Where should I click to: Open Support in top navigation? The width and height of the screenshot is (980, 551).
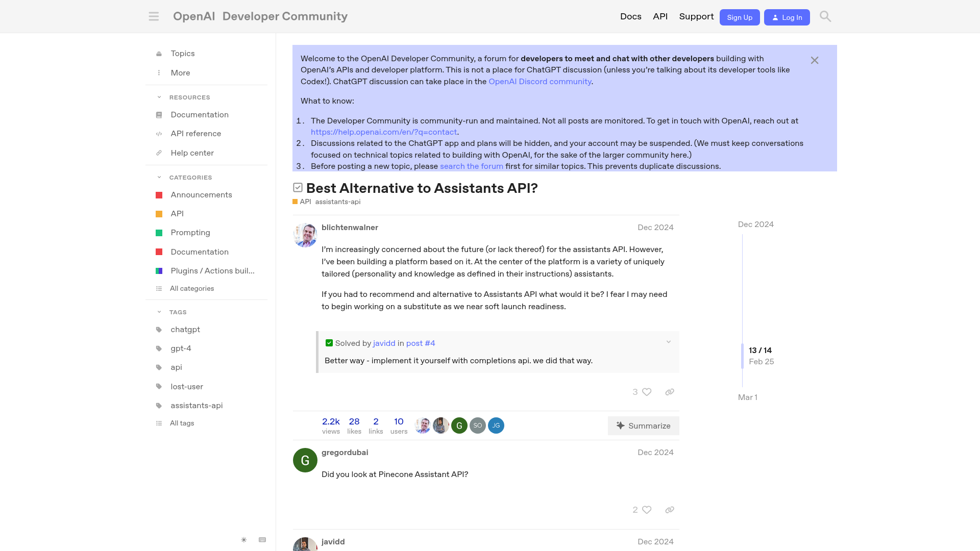pyautogui.click(x=696, y=16)
